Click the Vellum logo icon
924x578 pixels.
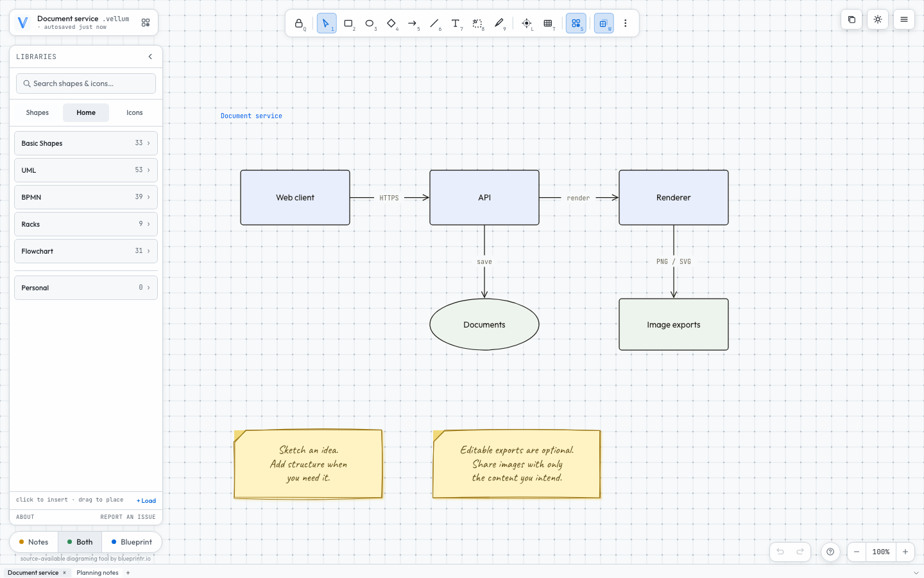(x=22, y=23)
